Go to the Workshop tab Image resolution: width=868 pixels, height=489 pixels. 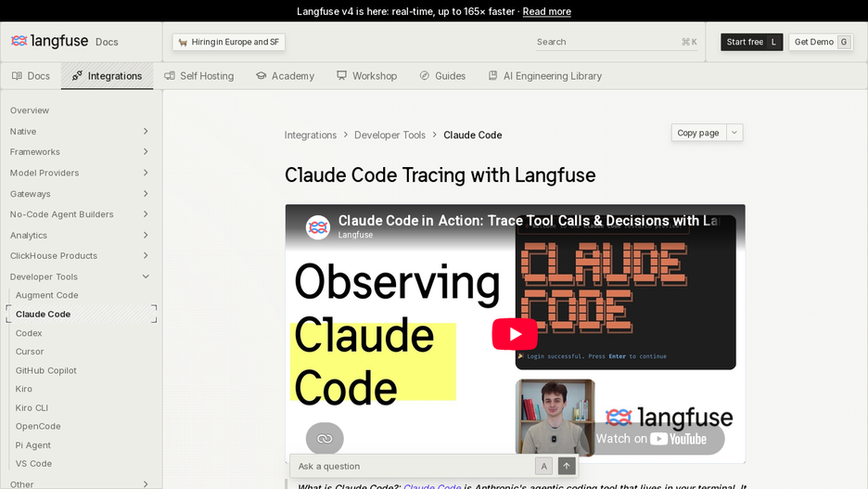pos(367,76)
